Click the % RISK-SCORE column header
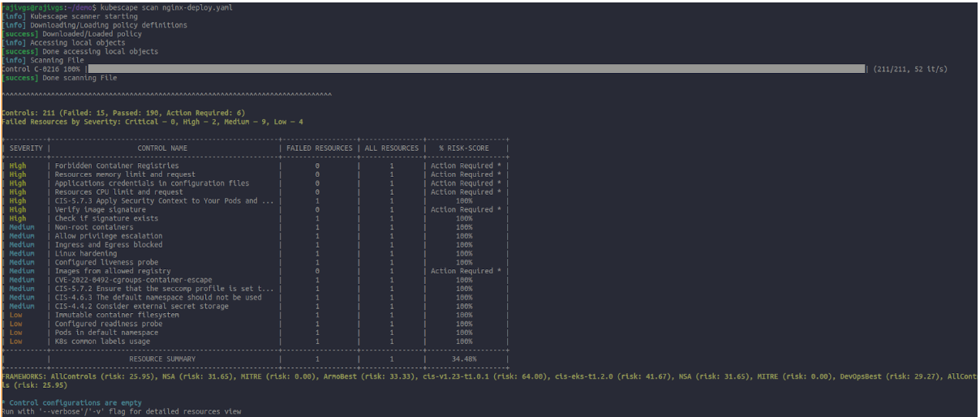 coord(464,148)
